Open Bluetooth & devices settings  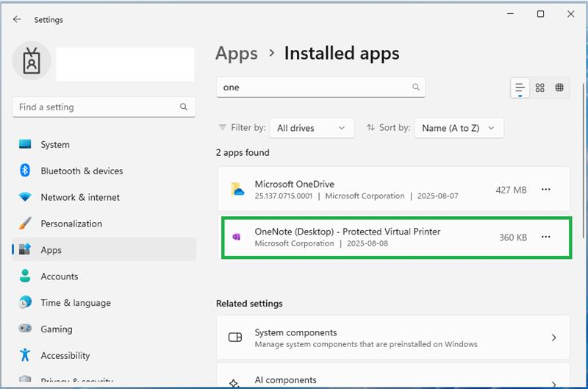click(104, 171)
